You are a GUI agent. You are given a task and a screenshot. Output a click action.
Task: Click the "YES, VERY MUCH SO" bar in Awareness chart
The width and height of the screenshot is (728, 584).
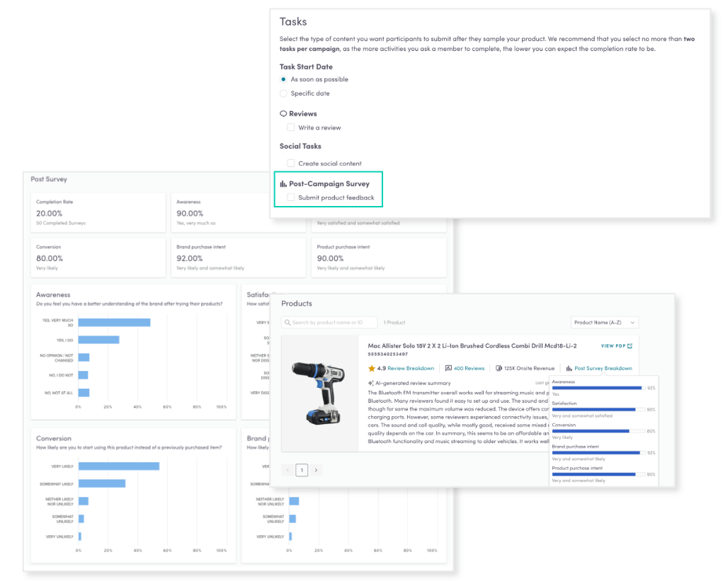(x=114, y=322)
